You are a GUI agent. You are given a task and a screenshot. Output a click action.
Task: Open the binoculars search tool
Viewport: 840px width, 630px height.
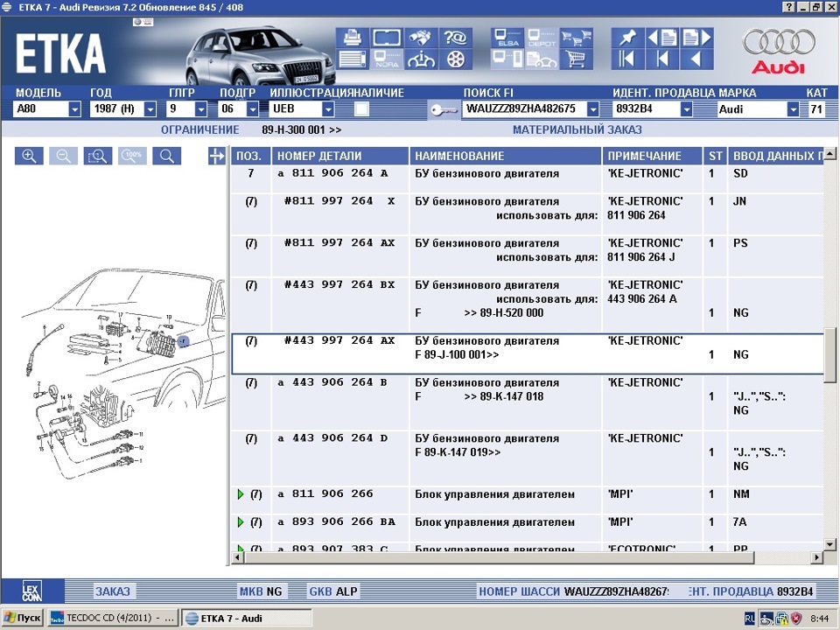point(421,38)
